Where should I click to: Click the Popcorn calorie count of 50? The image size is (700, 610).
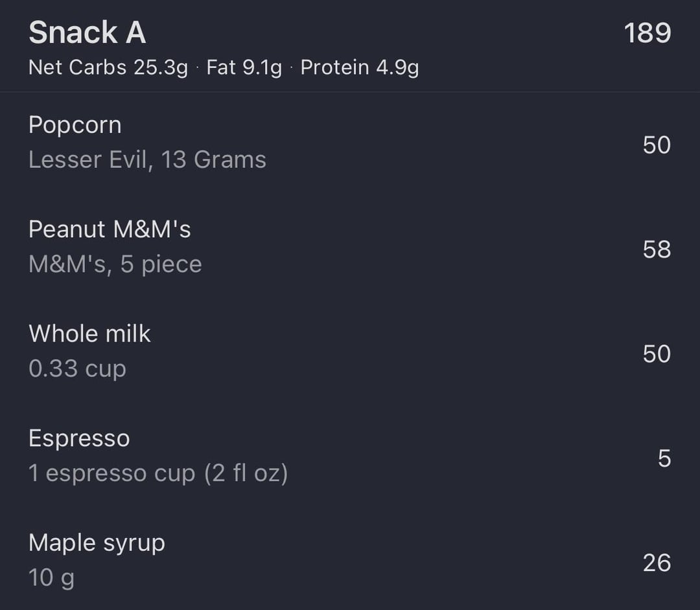click(x=656, y=145)
